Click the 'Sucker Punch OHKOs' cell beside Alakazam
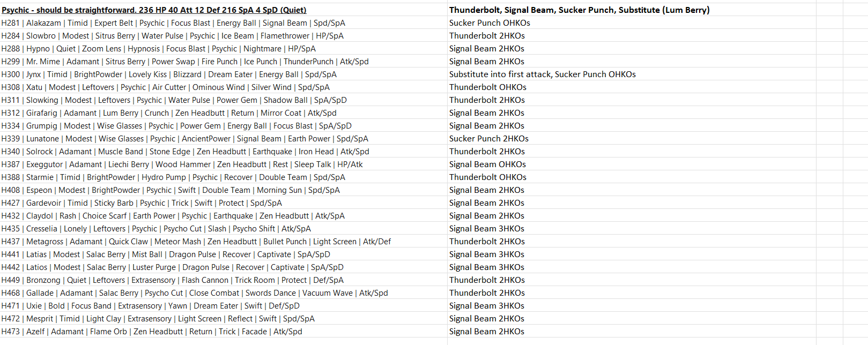The image size is (868, 345). pyautogui.click(x=489, y=23)
